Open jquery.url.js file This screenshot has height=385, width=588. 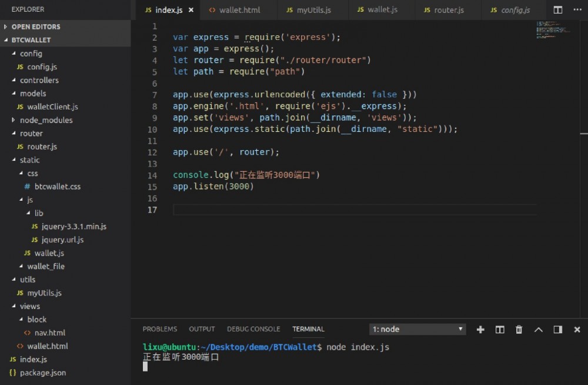65,240
